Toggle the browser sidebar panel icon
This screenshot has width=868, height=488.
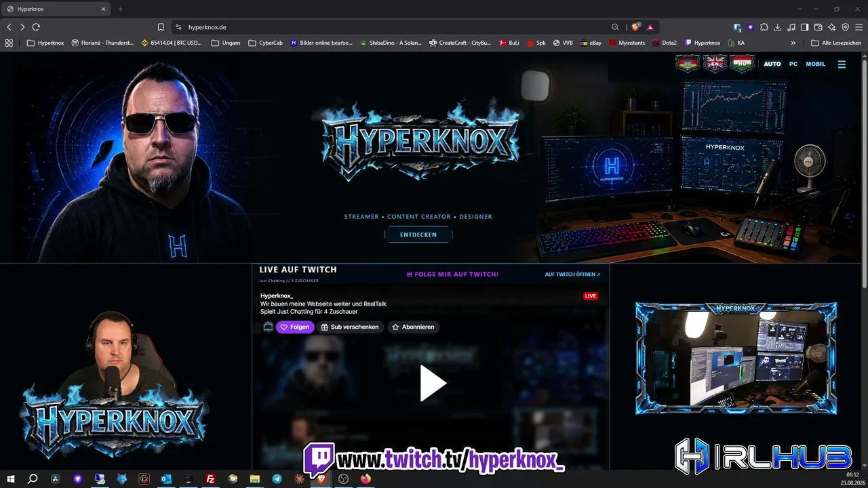tap(804, 27)
